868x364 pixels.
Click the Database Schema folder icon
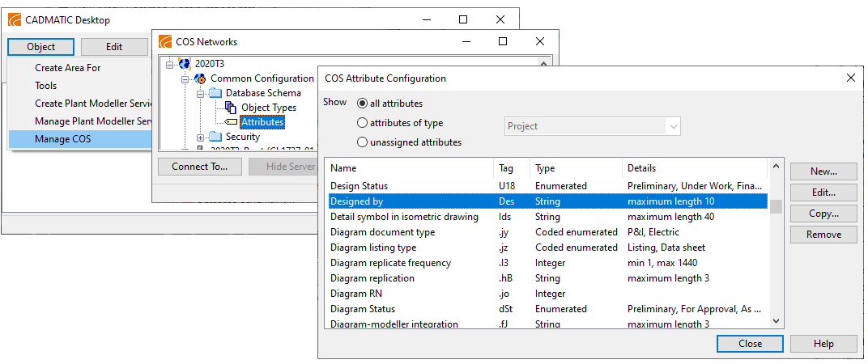point(215,93)
